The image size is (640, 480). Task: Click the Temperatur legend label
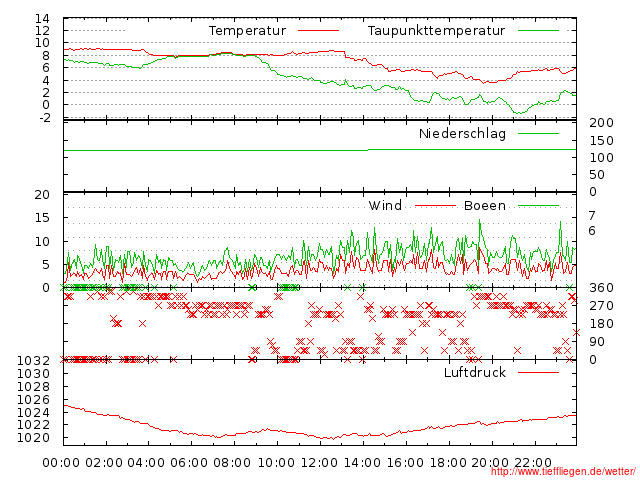(247, 31)
